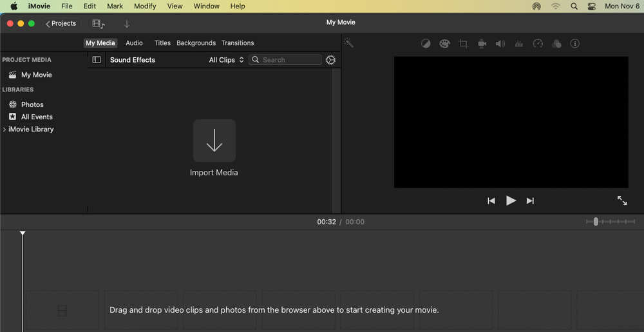This screenshot has height=332, width=644.
Task: Click the large Import Media arrow
Action: point(214,141)
